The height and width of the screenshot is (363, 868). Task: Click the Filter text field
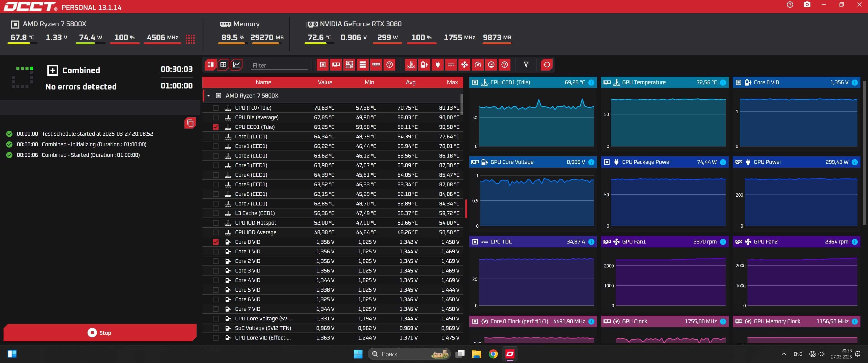click(x=279, y=65)
